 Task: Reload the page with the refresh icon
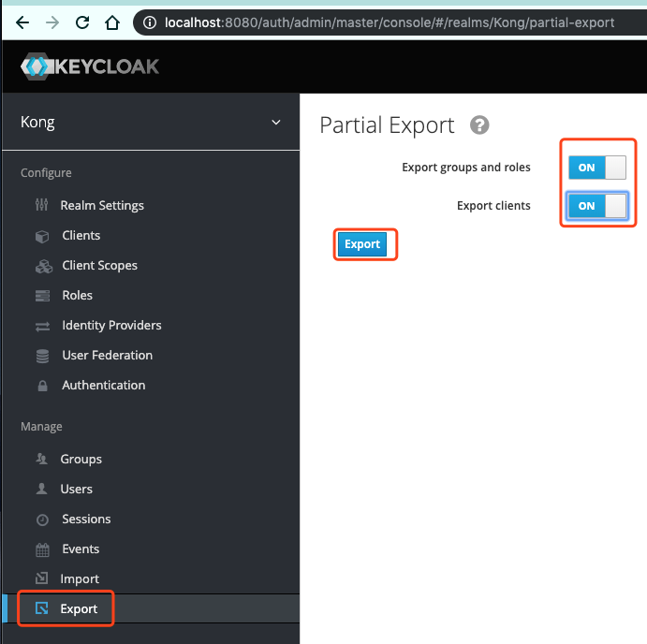[82, 22]
